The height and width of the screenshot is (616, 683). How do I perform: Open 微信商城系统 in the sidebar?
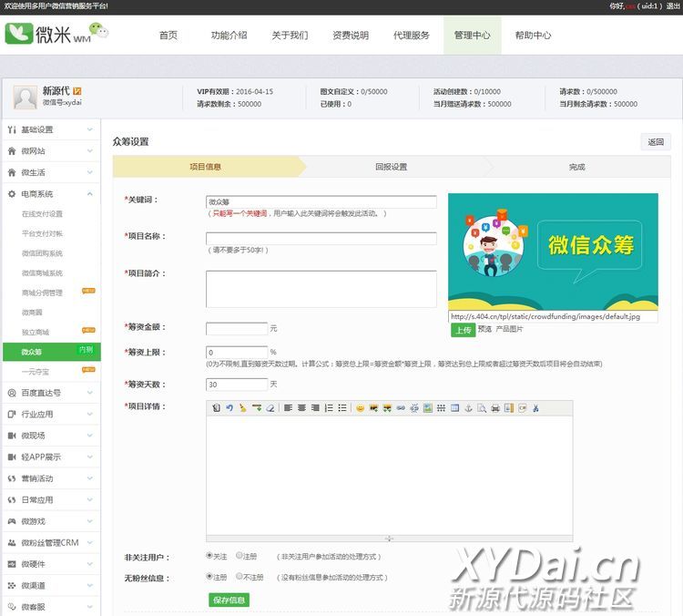[42, 273]
